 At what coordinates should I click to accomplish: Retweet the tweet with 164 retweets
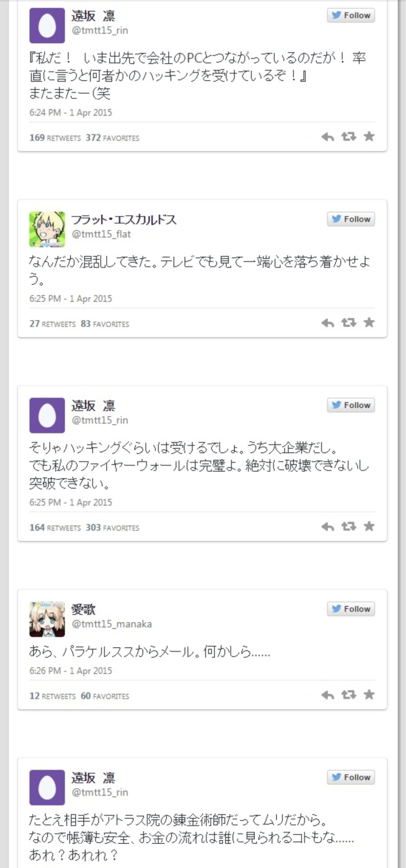[x=349, y=526]
